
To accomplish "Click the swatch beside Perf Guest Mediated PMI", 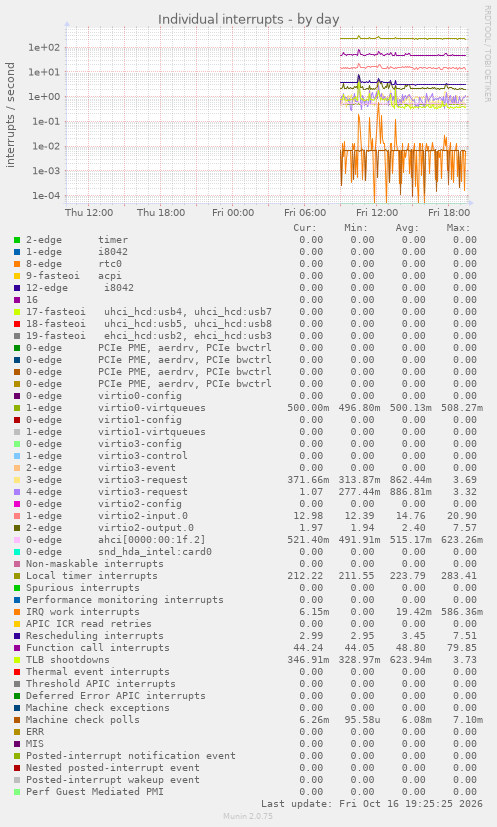I will click(17, 792).
